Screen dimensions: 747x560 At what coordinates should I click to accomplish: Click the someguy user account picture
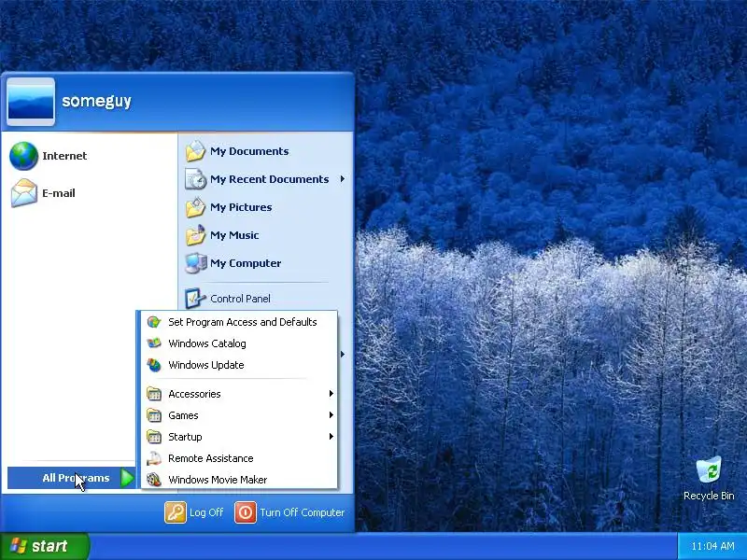(31, 102)
